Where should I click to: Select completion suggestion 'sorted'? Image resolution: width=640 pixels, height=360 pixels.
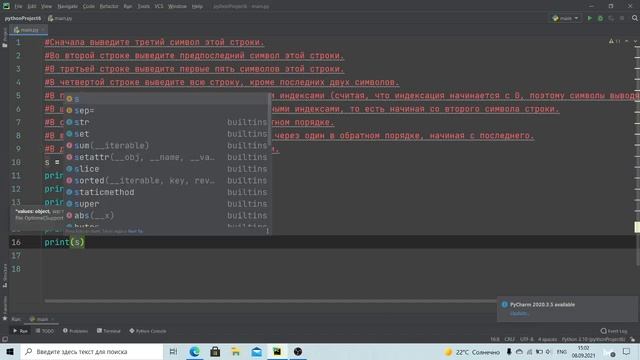[x=167, y=180]
